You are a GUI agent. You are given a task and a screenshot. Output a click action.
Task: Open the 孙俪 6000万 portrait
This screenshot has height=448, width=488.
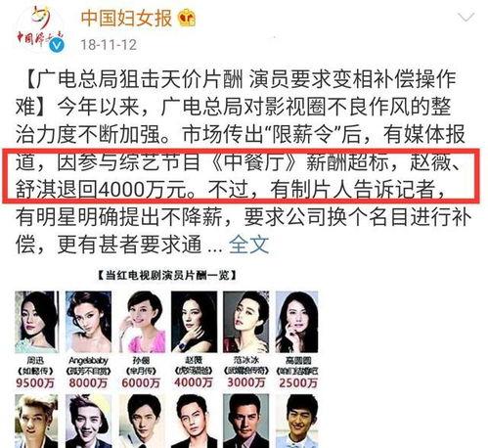coord(142,322)
